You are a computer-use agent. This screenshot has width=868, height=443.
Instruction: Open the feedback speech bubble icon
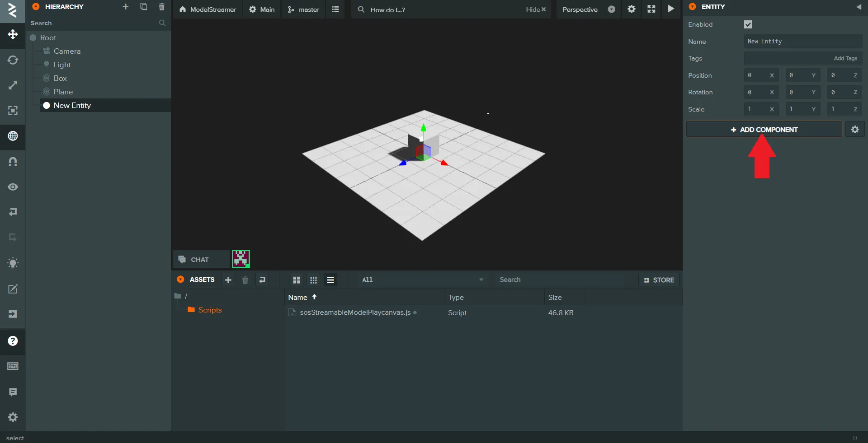[13, 392]
